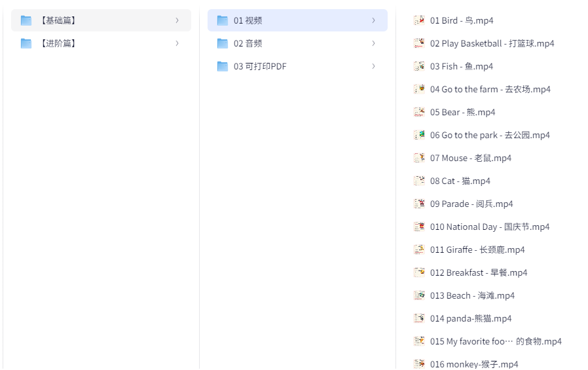Click the folder icon beside 【基础篇】
588x370 pixels.
(x=26, y=20)
